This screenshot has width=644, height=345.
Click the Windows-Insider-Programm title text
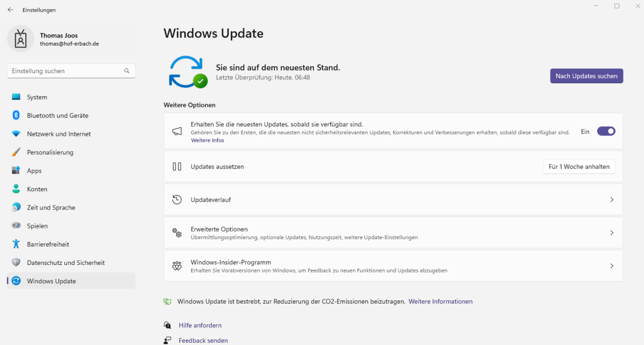point(231,262)
